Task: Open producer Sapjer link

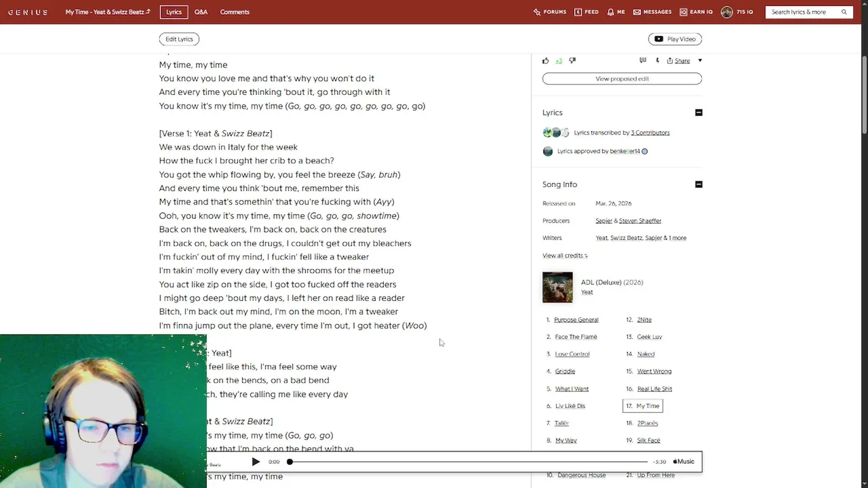Action: click(x=604, y=221)
